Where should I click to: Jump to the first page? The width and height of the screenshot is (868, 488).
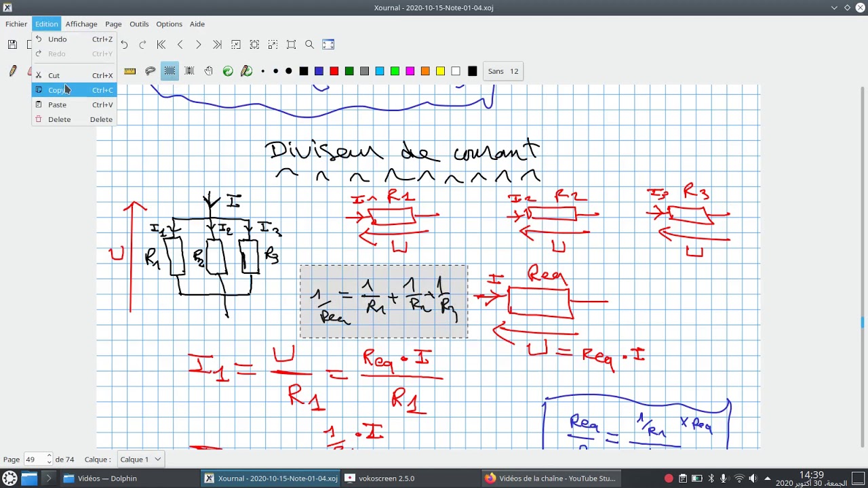[161, 45]
